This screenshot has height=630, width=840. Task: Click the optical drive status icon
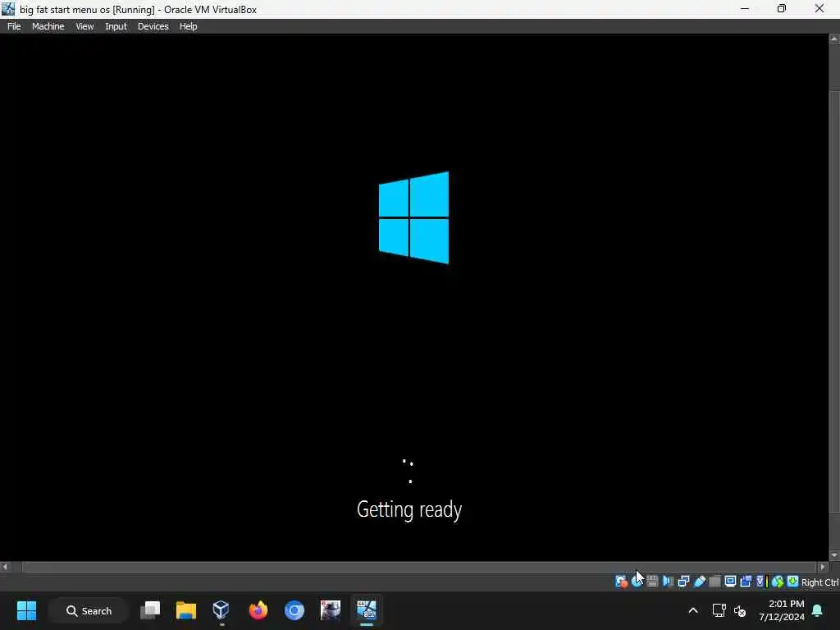click(637, 582)
